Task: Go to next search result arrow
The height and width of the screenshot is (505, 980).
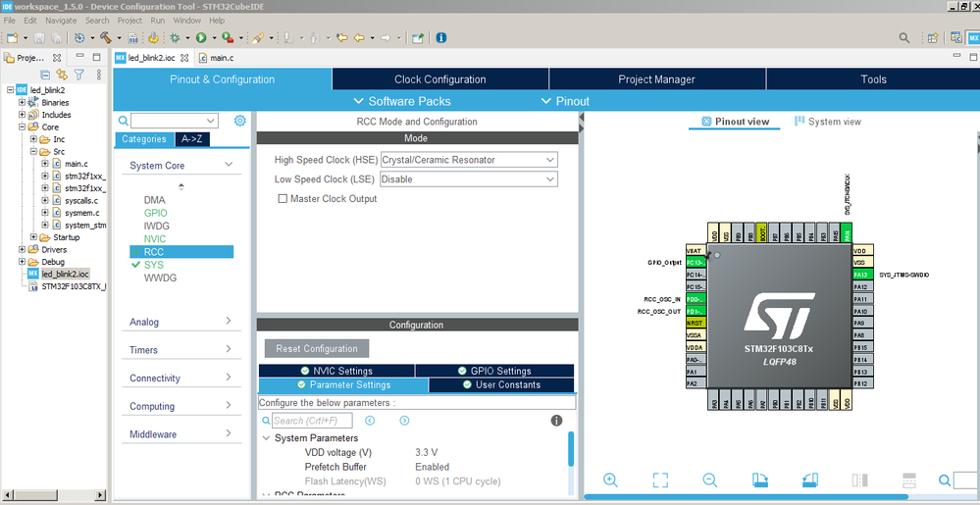Action: tap(404, 421)
